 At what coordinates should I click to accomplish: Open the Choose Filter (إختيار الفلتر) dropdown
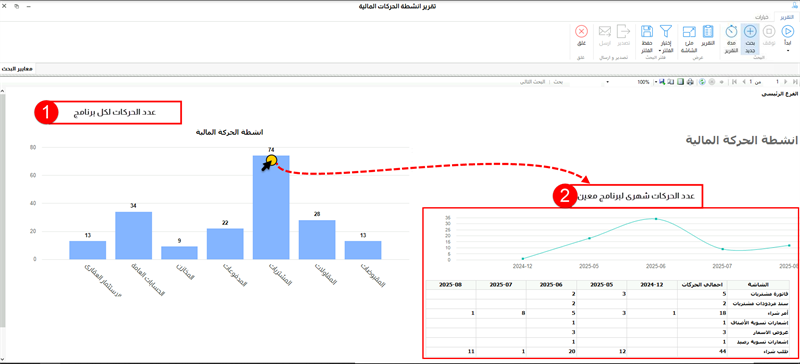coord(666,46)
